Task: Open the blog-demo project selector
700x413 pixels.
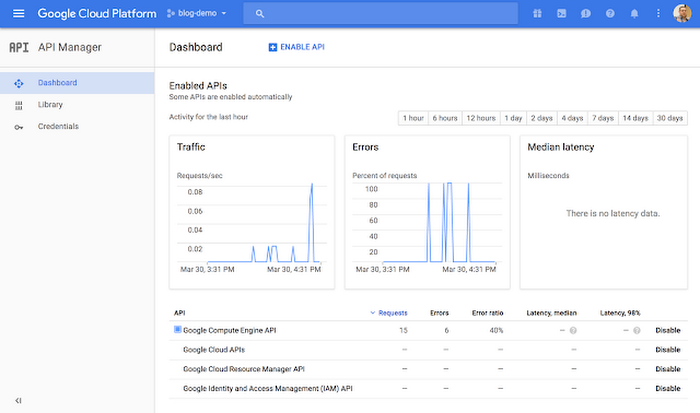Action: 196,13
